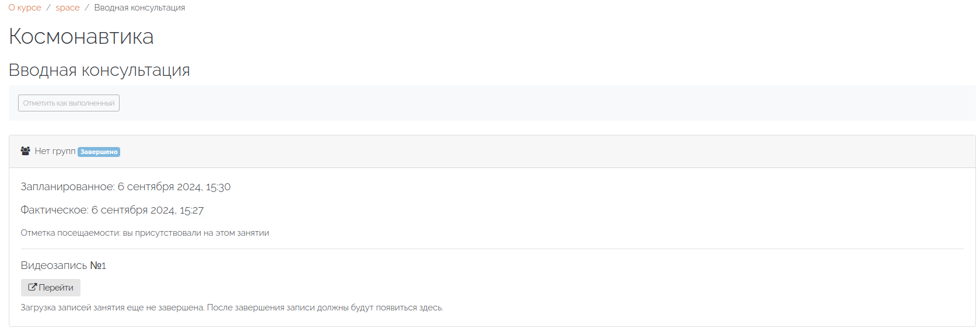Open the О курсе breadcrumb link

pyautogui.click(x=24, y=8)
